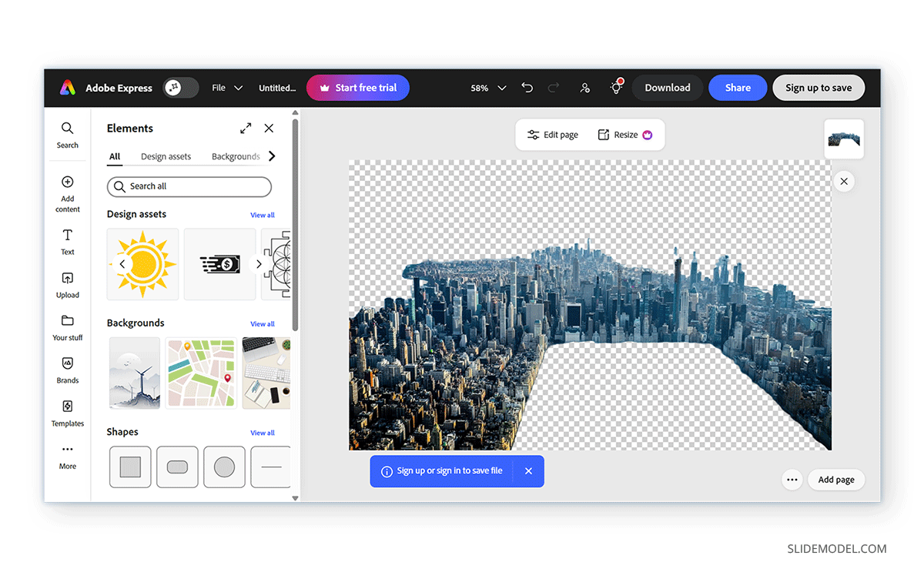Click More in the sidebar
The width and height of the screenshot is (924, 572).
click(68, 456)
